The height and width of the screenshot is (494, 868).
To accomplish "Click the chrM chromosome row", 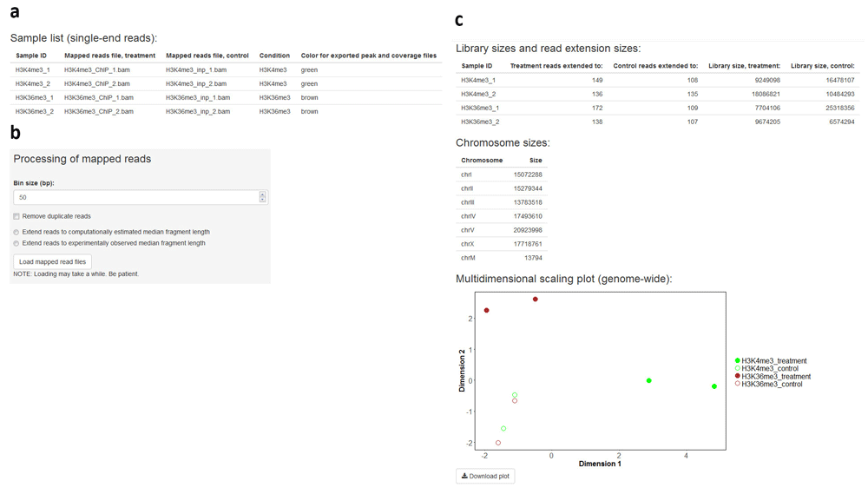I will pos(502,258).
